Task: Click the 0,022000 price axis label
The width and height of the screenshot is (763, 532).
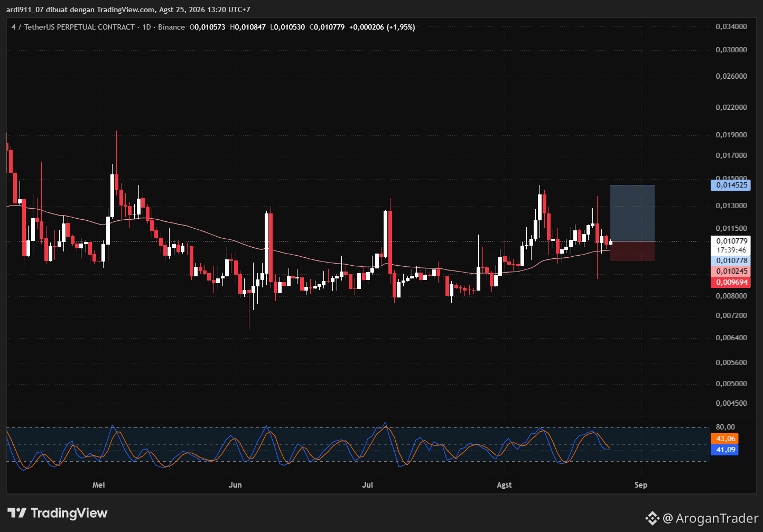Action: tap(731, 107)
